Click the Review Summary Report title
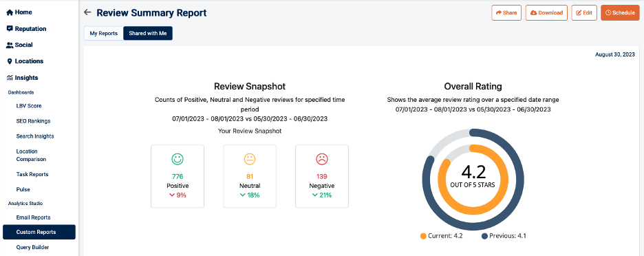This screenshot has width=644, height=256. [x=151, y=13]
